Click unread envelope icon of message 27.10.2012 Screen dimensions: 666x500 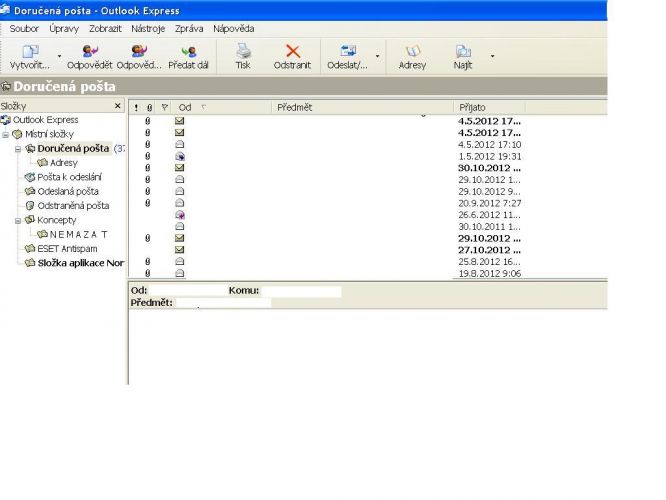180,250
